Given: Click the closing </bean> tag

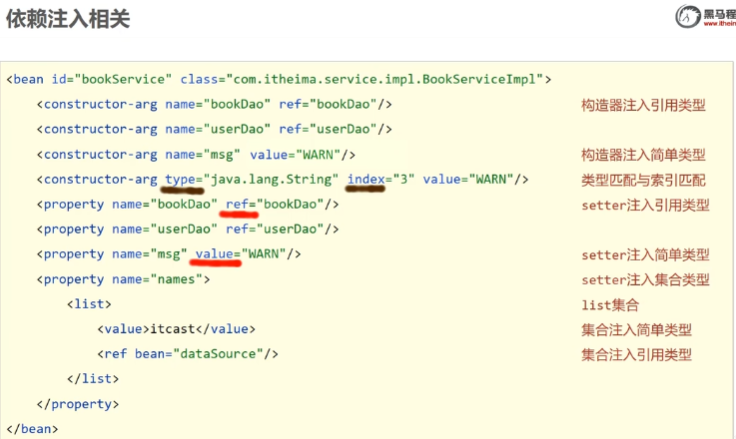Looking at the screenshot, I should pos(32,429).
